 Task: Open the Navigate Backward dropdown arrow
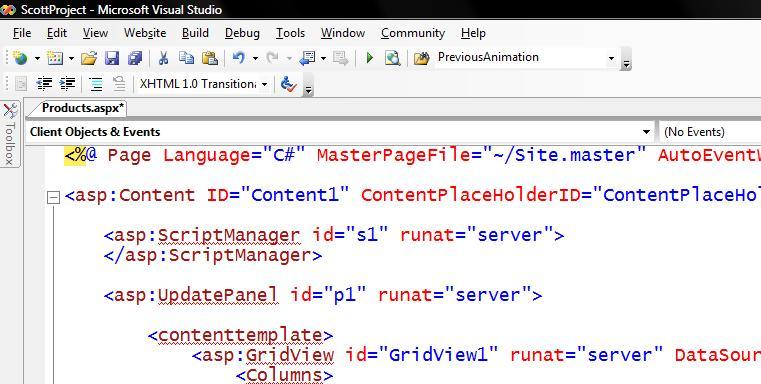pos(324,59)
